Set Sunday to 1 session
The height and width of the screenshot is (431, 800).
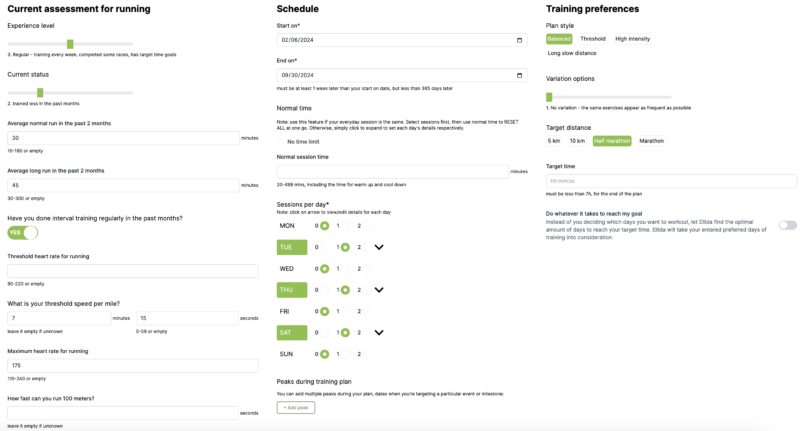coord(345,354)
